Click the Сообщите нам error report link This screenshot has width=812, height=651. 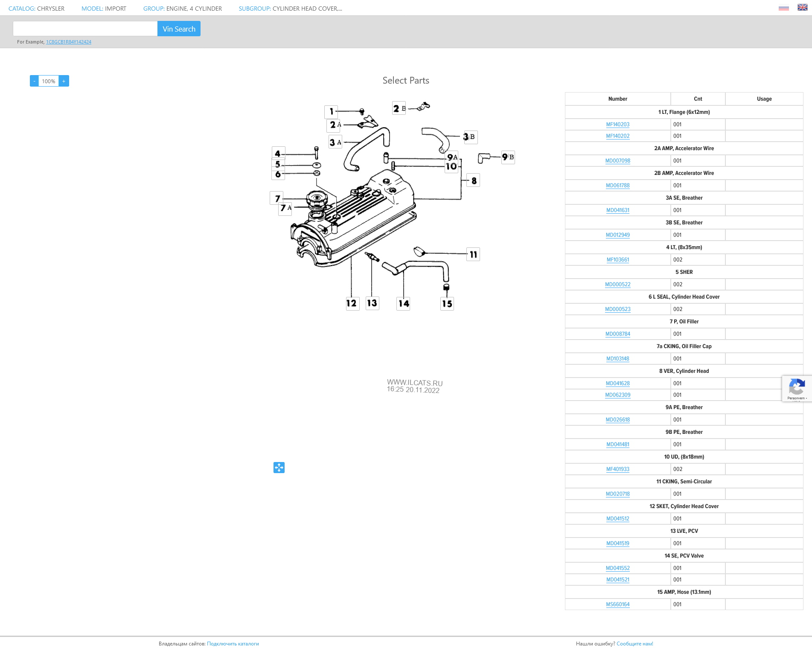[x=634, y=644]
